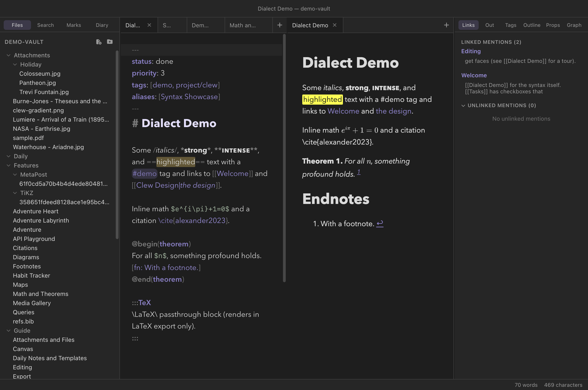Click the 70 words status entry
This screenshot has width=588, height=390.
point(526,385)
